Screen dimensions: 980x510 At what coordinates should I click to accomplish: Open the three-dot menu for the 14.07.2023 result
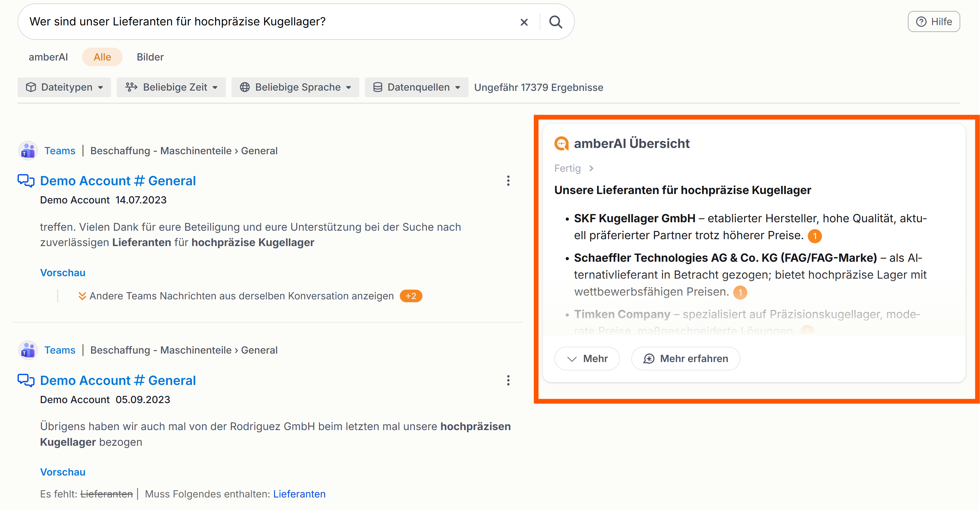click(508, 181)
